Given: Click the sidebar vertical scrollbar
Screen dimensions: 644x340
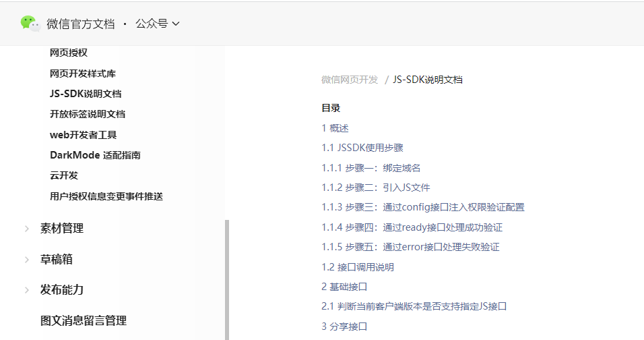Looking at the screenshot, I should tap(227, 279).
